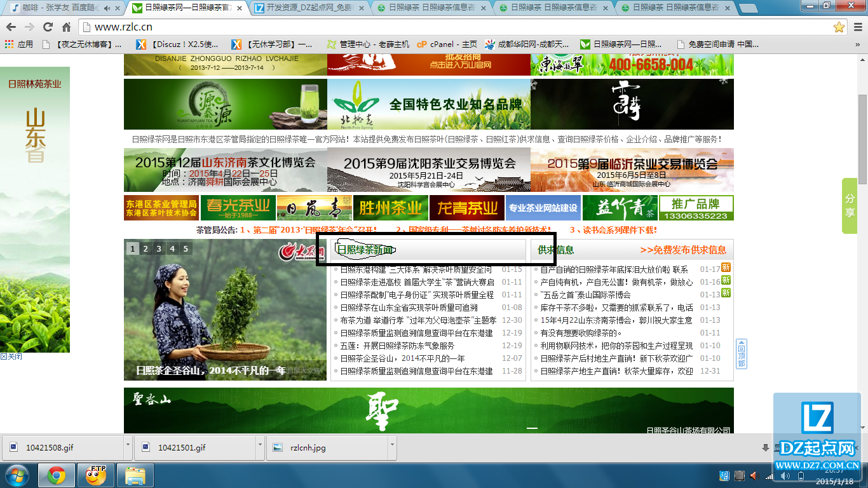Mute audio via speaker icon on 咖啡 tab
Viewport: 868px width, 488px height.
pyautogui.click(x=106, y=8)
